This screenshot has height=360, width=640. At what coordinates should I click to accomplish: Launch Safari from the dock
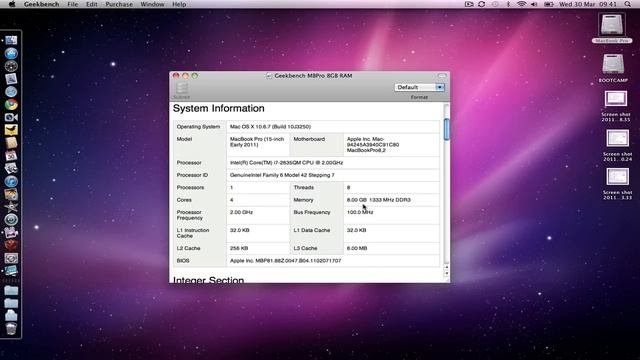[x=11, y=91]
